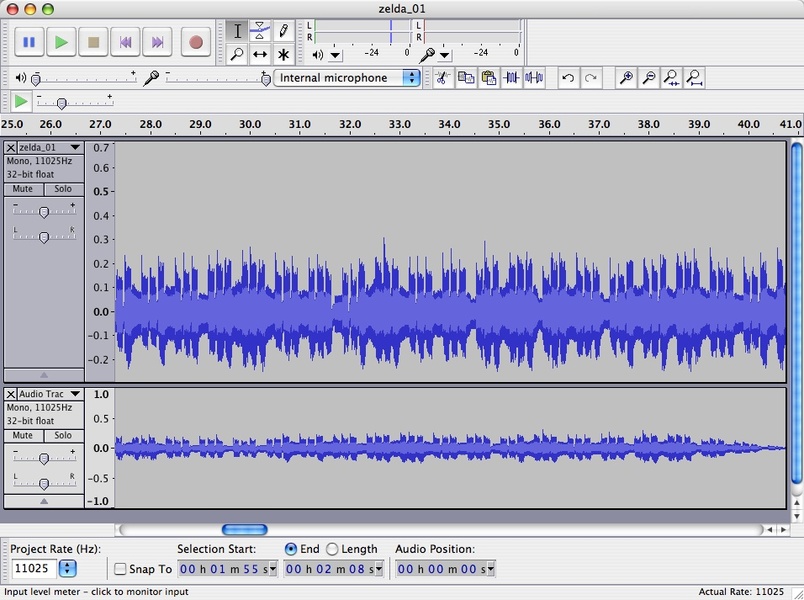The image size is (804, 600).
Task: Click the Fit project in window icon
Action: click(695, 77)
